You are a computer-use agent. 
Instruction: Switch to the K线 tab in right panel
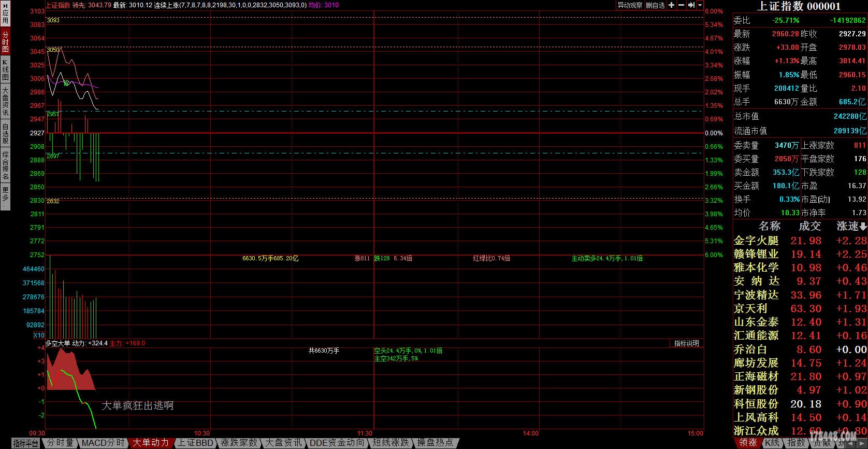coord(772,443)
